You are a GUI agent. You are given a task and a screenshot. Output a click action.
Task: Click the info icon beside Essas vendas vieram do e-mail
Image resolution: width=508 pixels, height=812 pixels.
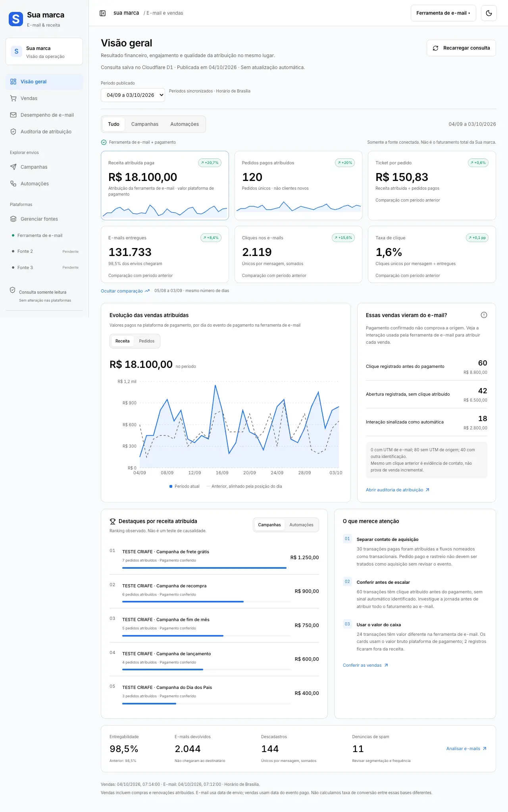tap(484, 315)
